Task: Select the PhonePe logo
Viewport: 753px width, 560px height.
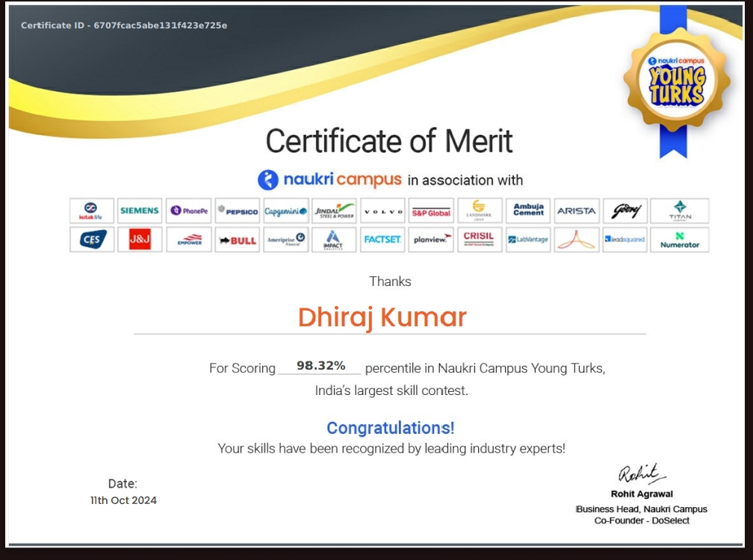Action: pos(189,211)
